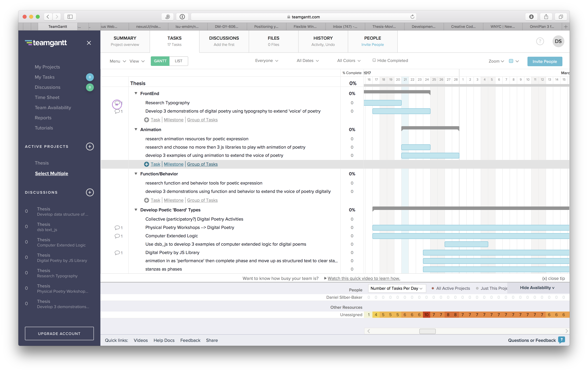Viewport: 588px width, 372px height.
Task: Click Select Multiple link
Action: point(52,173)
